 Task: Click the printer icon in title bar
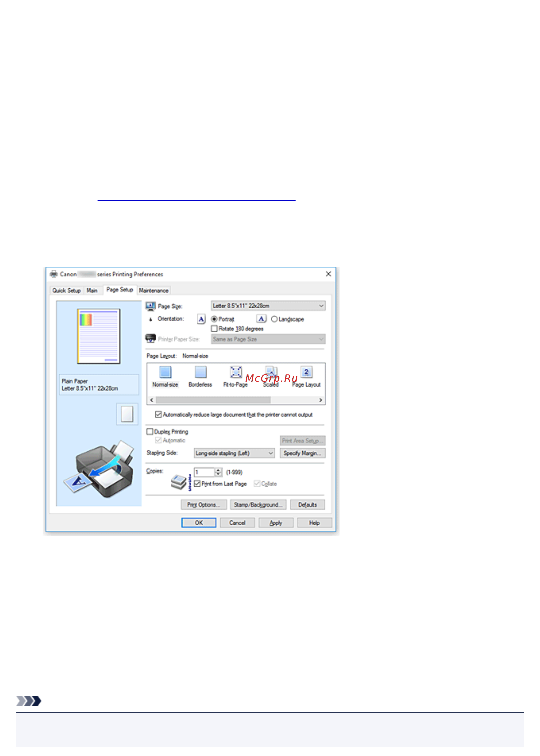point(53,274)
